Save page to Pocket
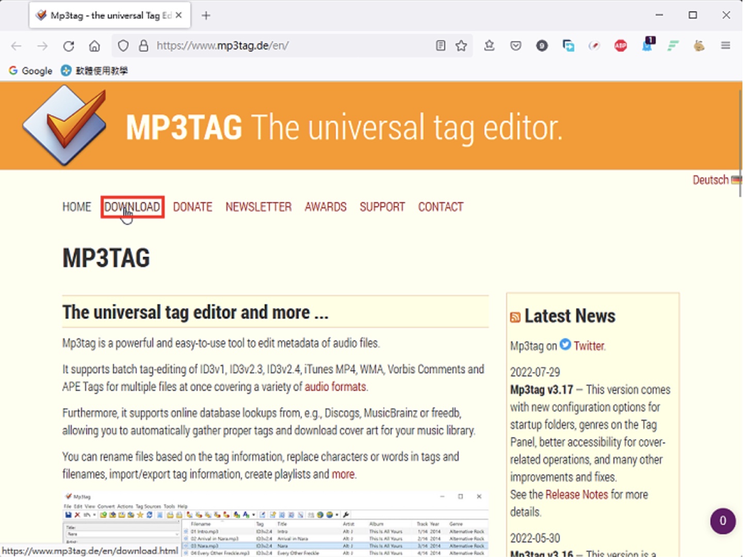746x560 pixels. (x=517, y=46)
